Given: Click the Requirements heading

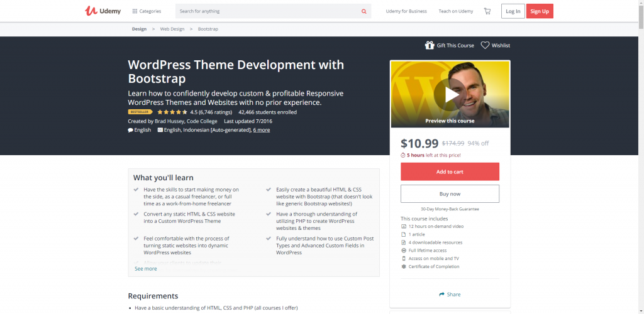Looking at the screenshot, I should 153,296.
